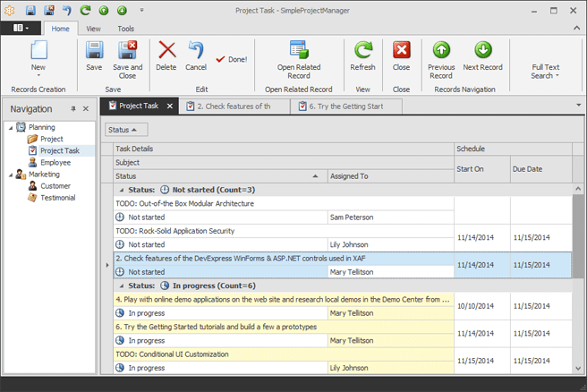Pin the Navigation panel
This screenshot has width=587, height=392.
(x=73, y=109)
